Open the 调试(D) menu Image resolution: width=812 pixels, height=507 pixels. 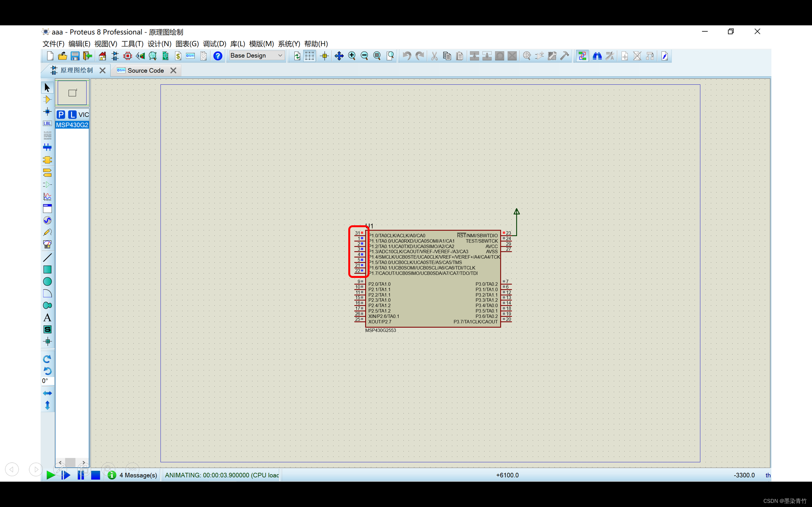tap(214, 44)
